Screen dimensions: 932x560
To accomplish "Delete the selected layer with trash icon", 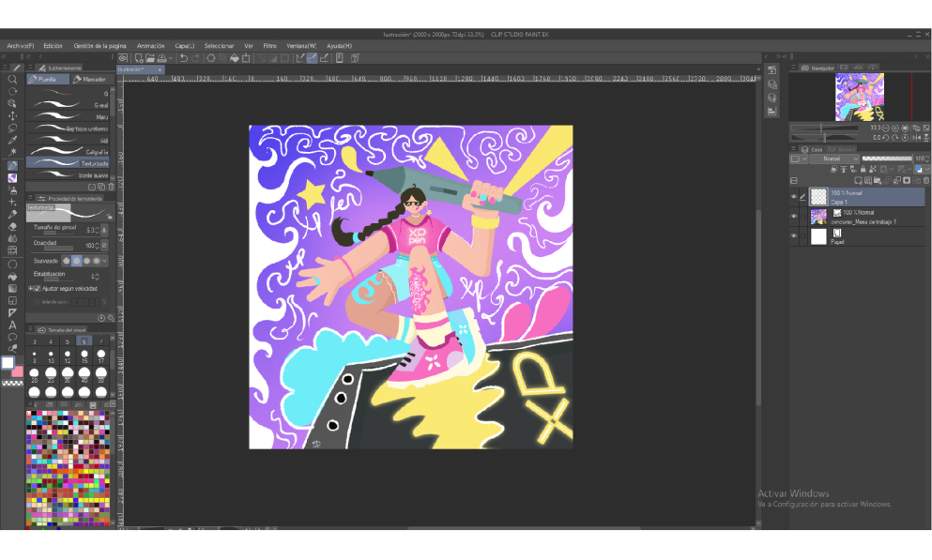I will click(x=926, y=180).
